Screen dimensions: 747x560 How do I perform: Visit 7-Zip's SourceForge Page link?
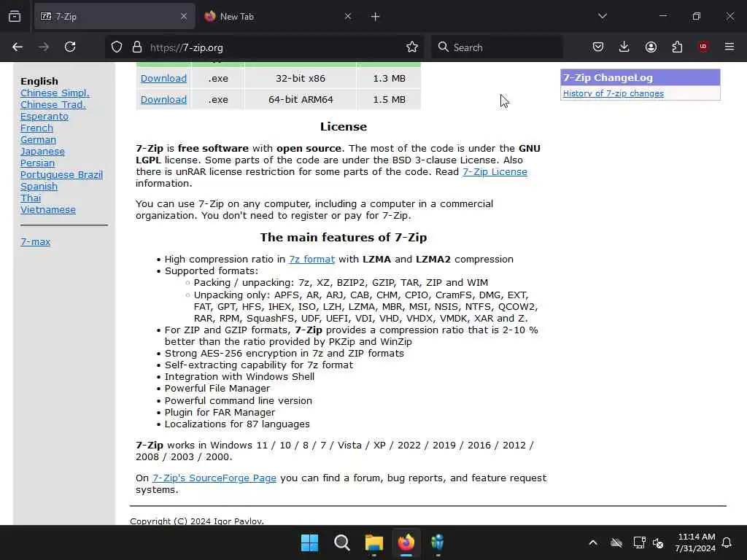[x=214, y=478]
